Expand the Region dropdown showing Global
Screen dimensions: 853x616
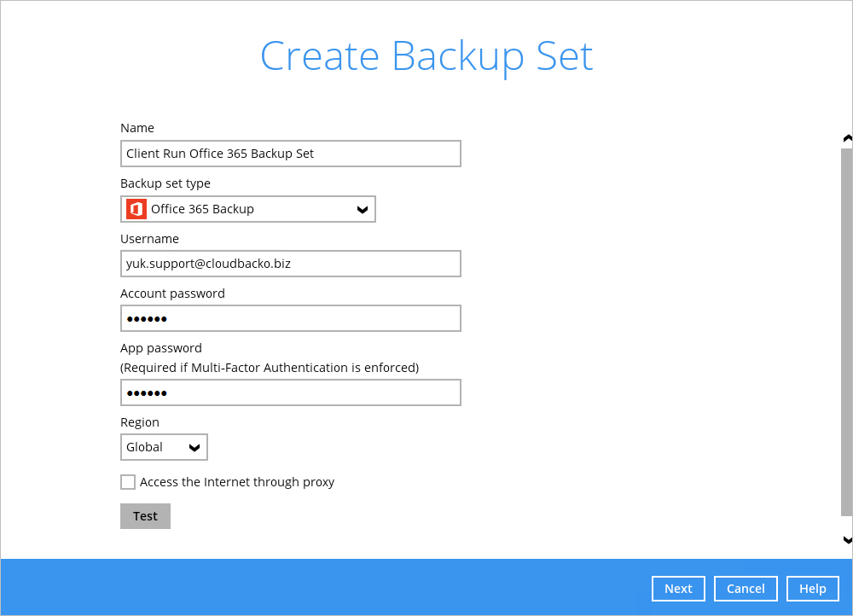[x=164, y=447]
